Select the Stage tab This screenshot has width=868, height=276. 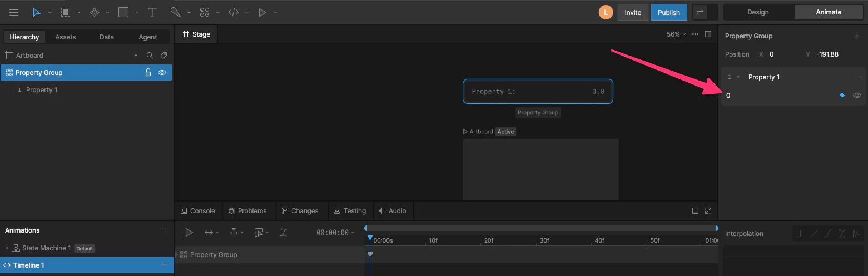[x=196, y=34]
